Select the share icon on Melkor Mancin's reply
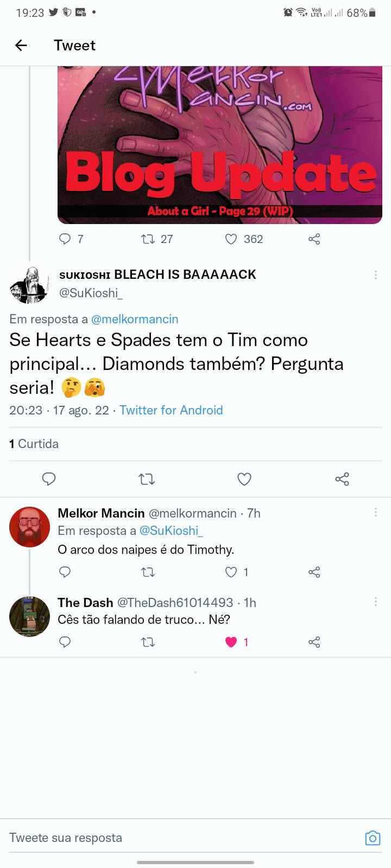Viewport: 391px width, 868px height. click(314, 572)
